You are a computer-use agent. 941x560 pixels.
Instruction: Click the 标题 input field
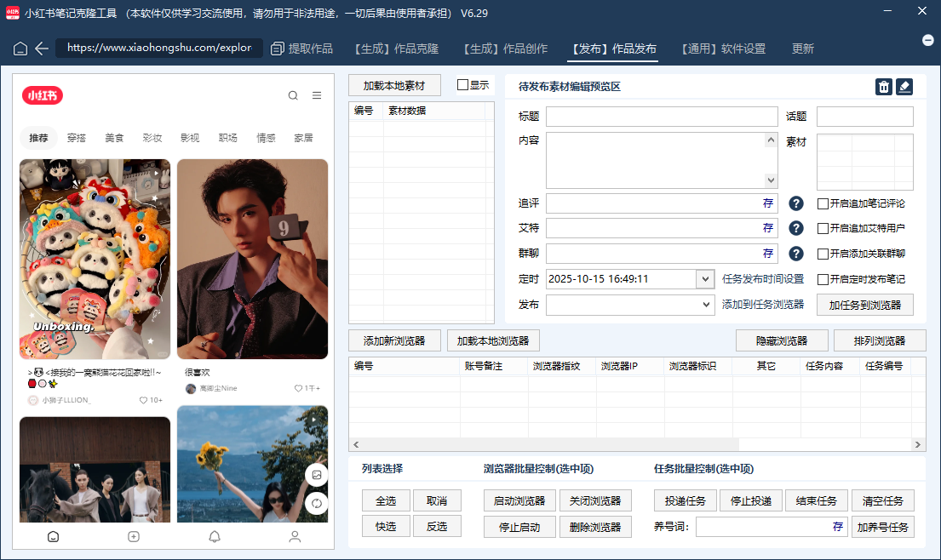click(x=662, y=117)
